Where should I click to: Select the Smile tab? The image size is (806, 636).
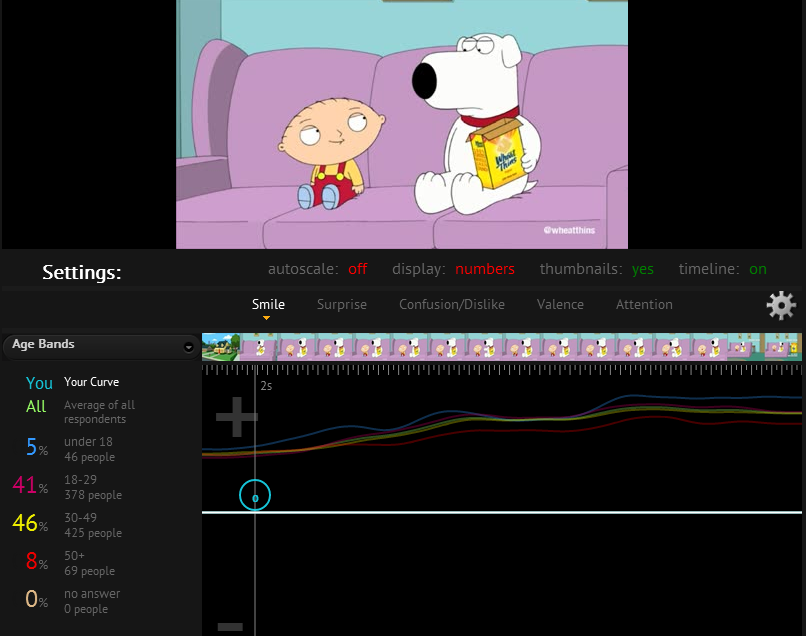tap(268, 304)
